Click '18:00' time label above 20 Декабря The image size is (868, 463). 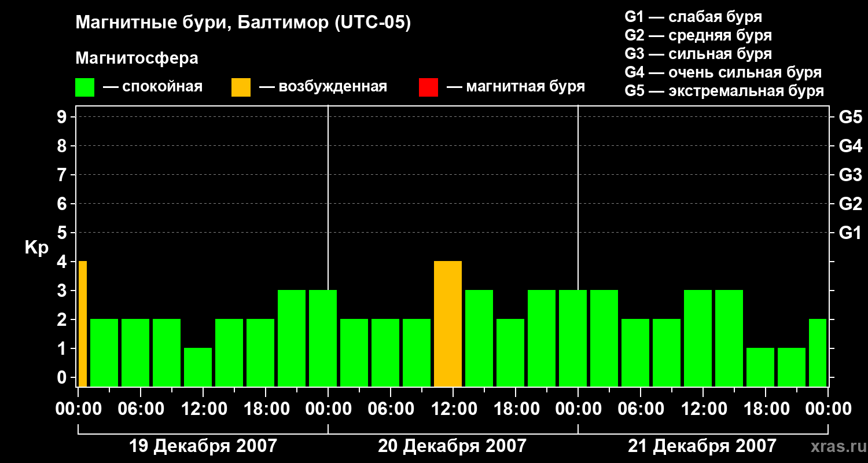[x=516, y=409]
